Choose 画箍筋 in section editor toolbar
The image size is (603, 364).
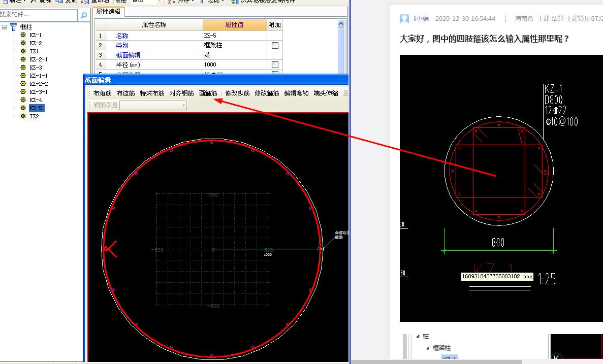point(208,93)
